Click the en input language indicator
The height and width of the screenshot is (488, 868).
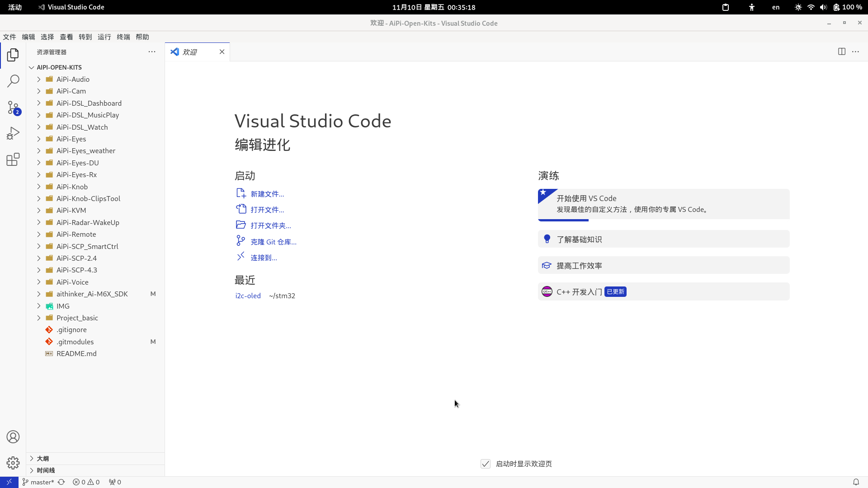tap(776, 7)
